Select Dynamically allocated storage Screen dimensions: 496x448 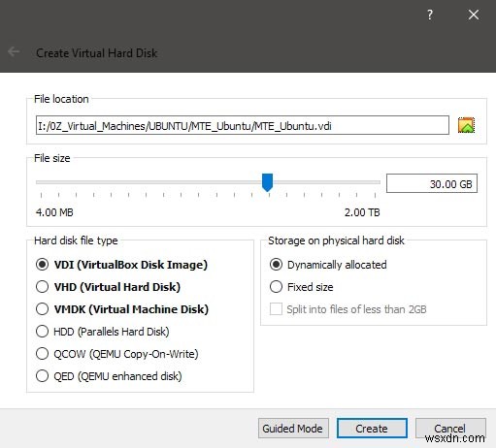[328, 265]
